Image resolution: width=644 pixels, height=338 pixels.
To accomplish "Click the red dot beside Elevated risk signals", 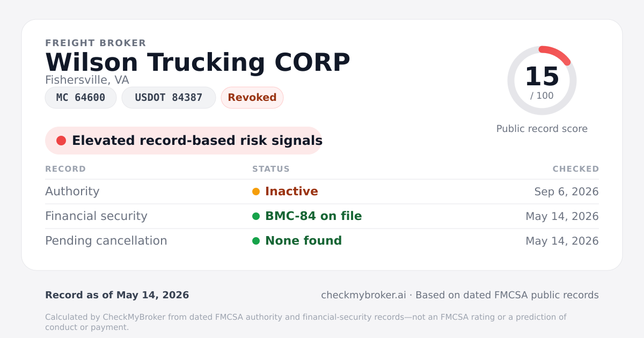I will (61, 141).
